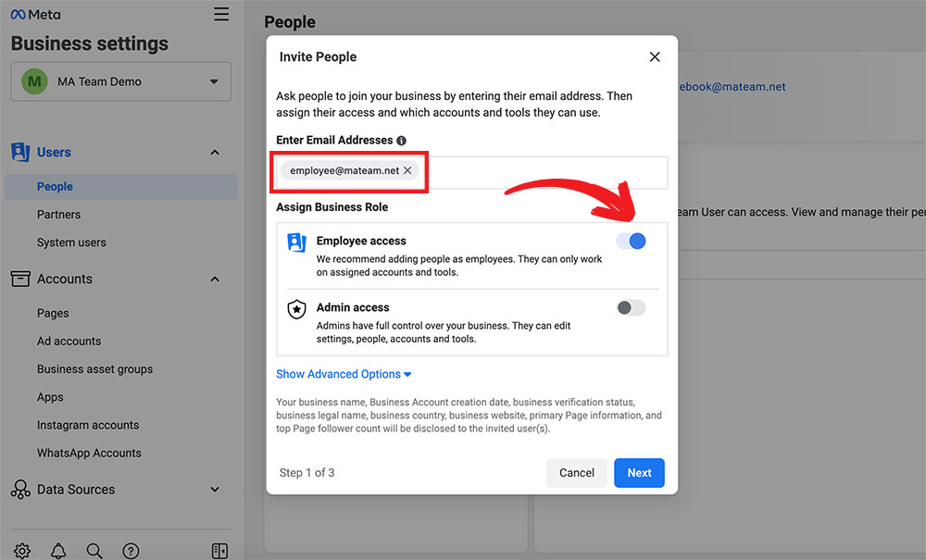Viewport: 926px width, 560px height.
Task: Collapse the Users section
Action: pos(215,153)
